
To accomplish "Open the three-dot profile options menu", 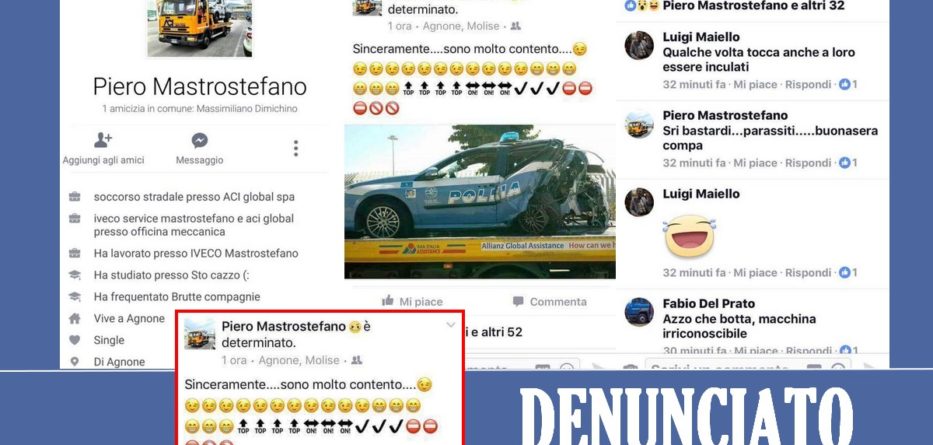I will tap(296, 148).
